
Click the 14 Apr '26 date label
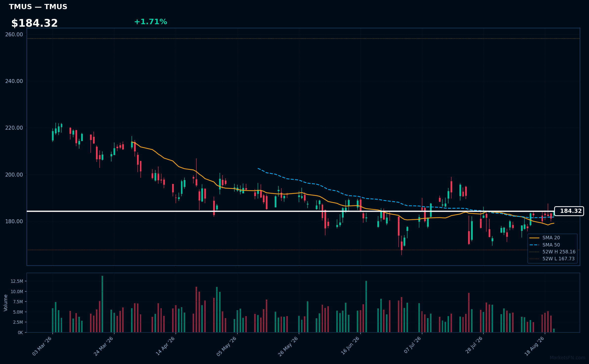point(165,346)
